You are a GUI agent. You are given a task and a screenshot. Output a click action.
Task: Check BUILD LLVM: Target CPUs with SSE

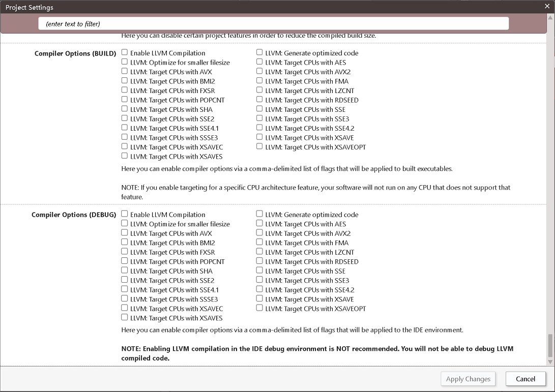[x=259, y=109]
